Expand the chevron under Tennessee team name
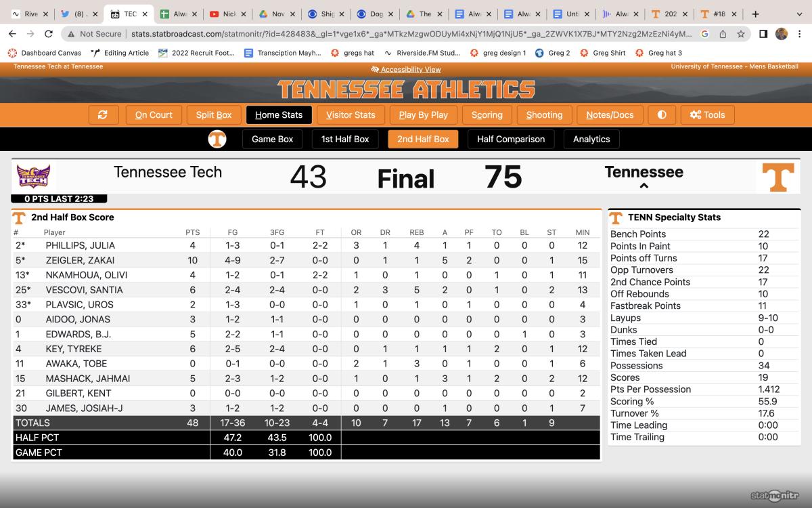 pos(644,186)
